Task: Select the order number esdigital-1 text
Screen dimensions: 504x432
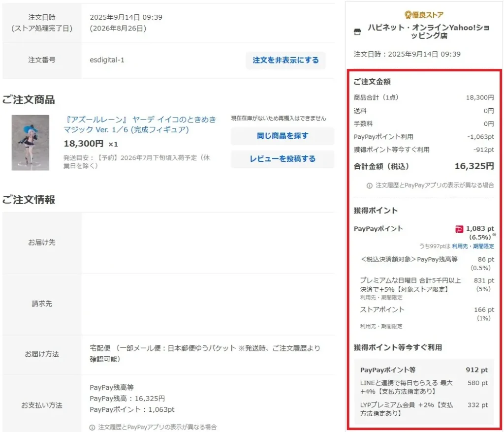Action: coord(107,60)
